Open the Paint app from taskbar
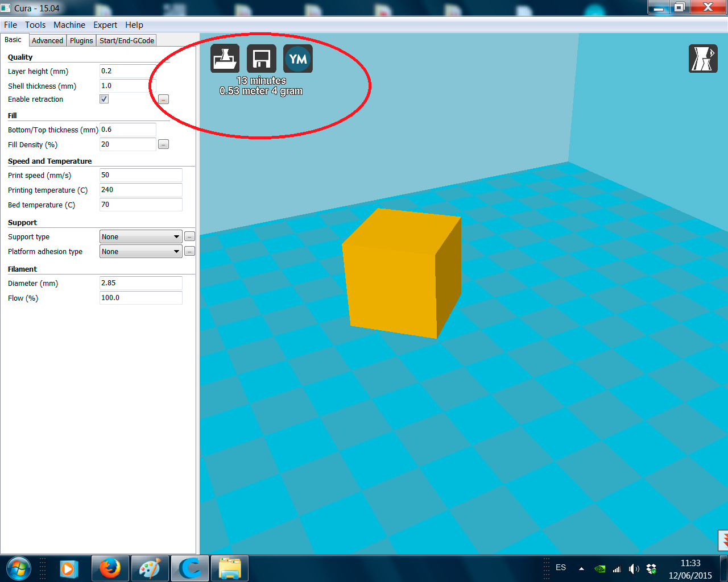Image resolution: width=728 pixels, height=582 pixels. [150, 568]
